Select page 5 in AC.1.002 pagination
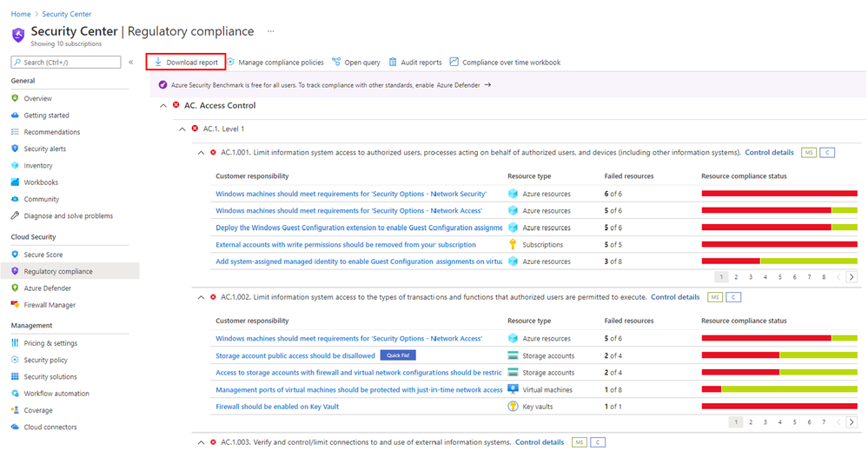The image size is (868, 457). (794, 422)
